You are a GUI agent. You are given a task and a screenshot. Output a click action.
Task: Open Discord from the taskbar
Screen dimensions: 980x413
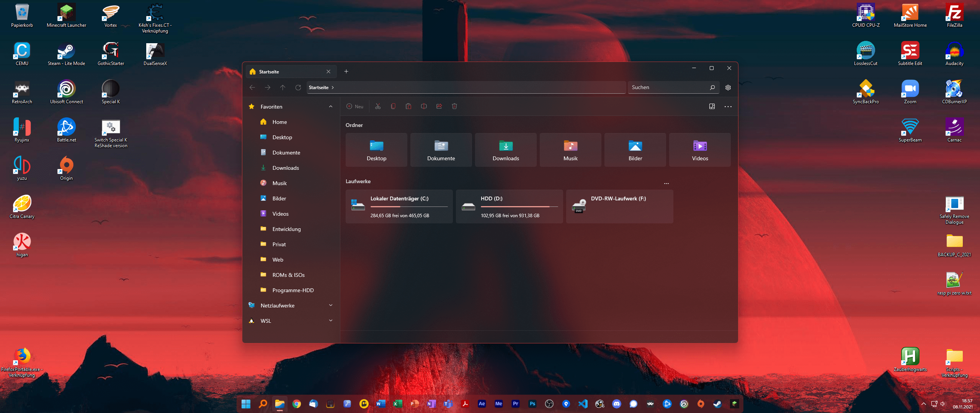point(617,404)
